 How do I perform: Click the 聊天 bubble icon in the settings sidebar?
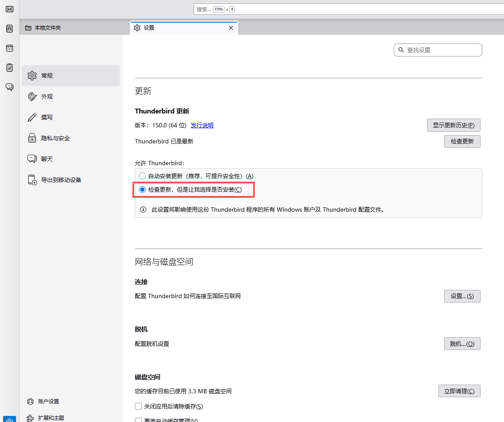(32, 159)
